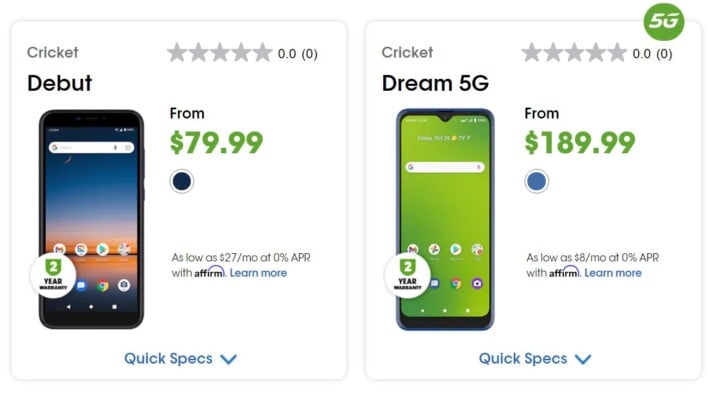The image size is (716, 400).
Task: Select the dark navy color swatch for Debut
Action: (x=182, y=181)
